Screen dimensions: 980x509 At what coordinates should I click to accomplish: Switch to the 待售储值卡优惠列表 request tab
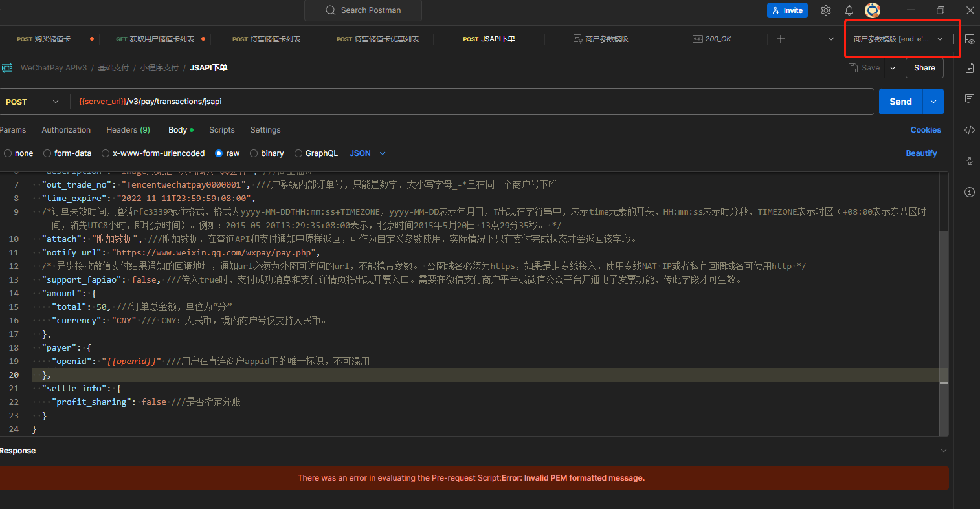point(377,39)
